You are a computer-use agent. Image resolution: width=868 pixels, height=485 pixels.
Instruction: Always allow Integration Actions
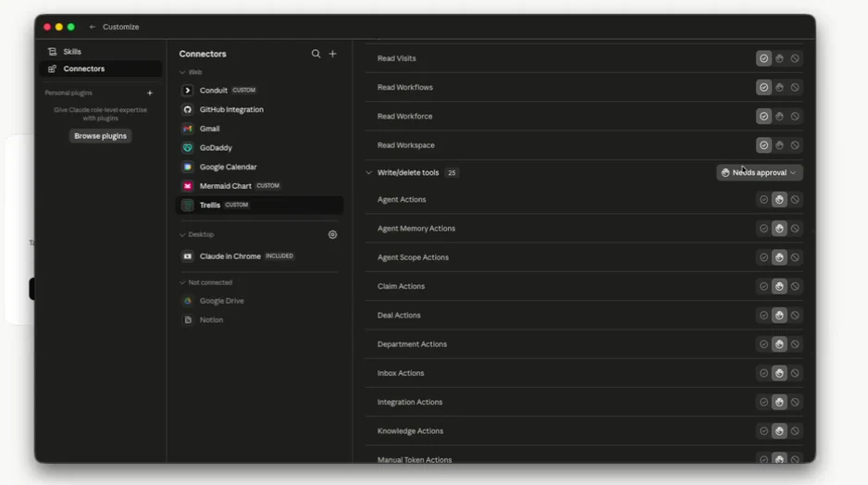(763, 402)
